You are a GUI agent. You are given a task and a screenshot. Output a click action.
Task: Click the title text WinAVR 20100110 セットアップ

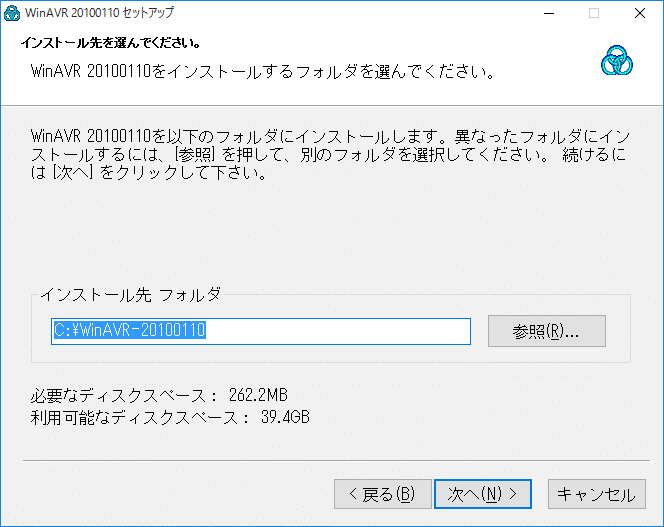tap(100, 13)
